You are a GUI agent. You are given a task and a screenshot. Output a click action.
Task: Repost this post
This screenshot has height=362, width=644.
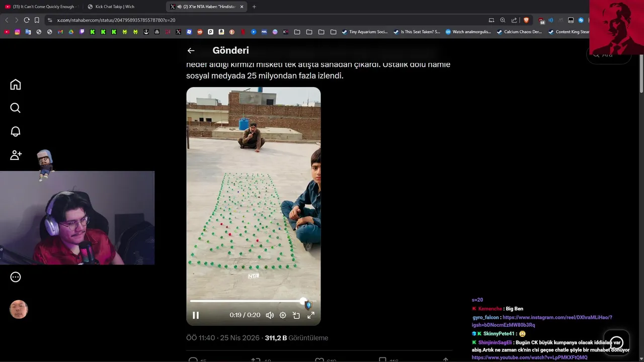click(256, 360)
